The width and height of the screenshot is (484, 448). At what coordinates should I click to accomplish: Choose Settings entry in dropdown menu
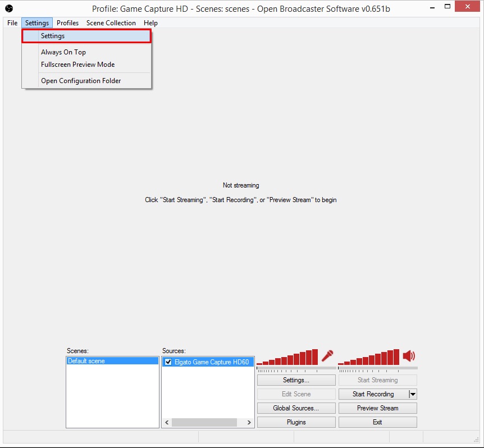point(86,36)
